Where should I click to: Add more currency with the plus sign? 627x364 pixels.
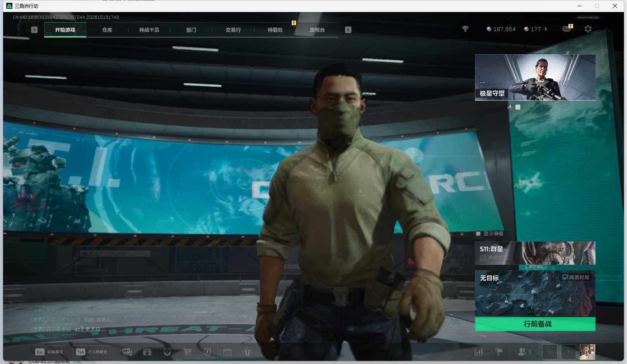pos(546,29)
